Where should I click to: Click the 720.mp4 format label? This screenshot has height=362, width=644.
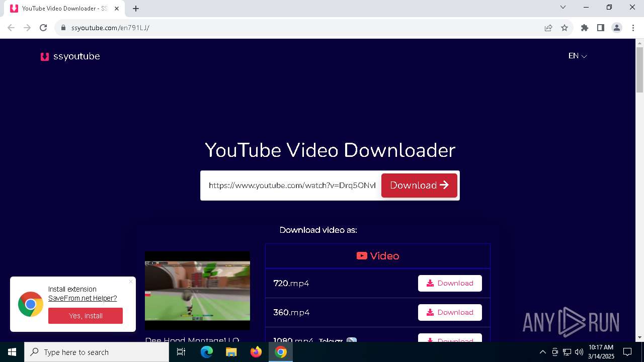coord(291,284)
